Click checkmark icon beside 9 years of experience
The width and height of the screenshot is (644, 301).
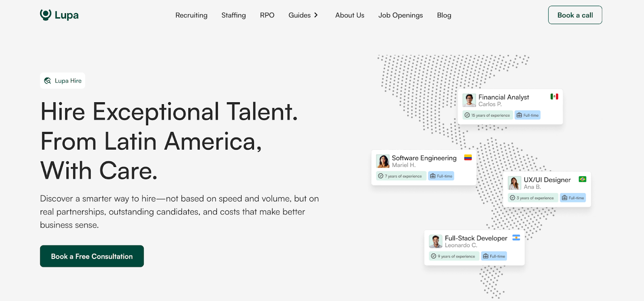pyautogui.click(x=433, y=256)
